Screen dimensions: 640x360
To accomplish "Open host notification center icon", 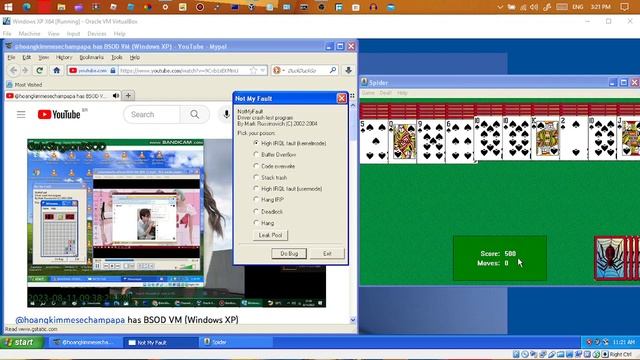I will coord(624,7).
